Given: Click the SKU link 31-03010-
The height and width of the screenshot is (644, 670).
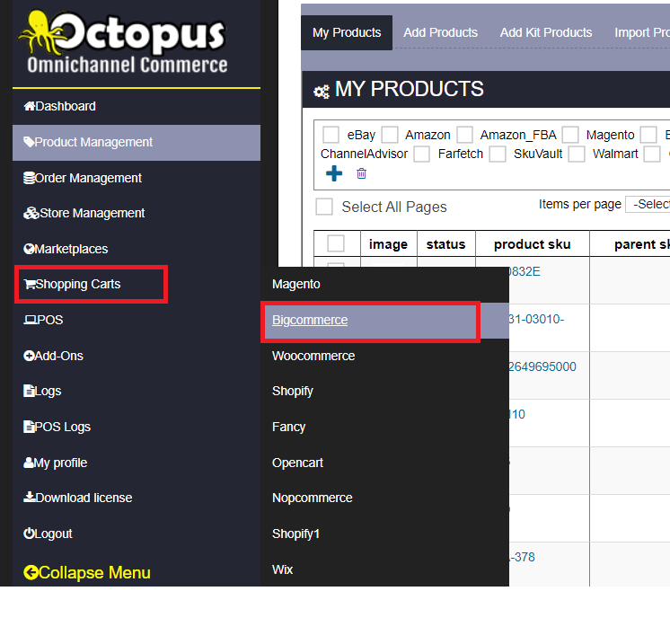Looking at the screenshot, I should pos(536,319).
